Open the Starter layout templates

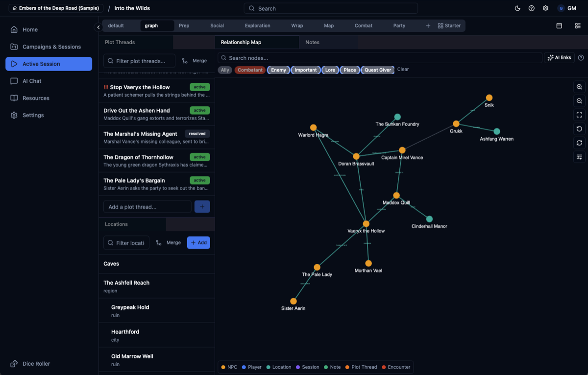(x=449, y=25)
